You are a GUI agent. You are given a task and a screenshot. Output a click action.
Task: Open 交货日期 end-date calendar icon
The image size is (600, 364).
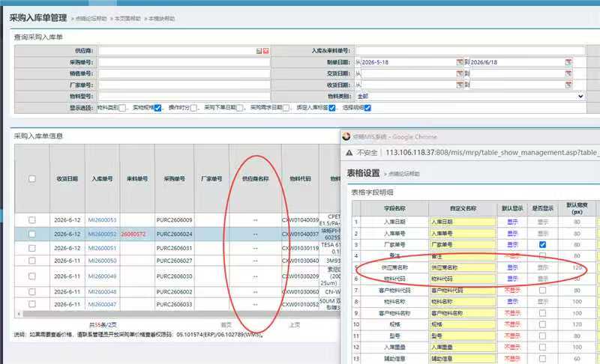coord(568,73)
